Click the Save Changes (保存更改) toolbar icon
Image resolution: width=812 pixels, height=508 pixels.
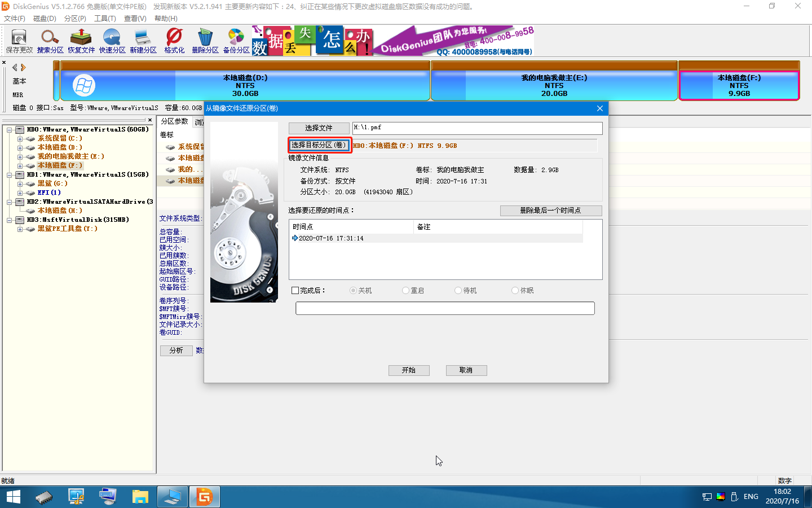[19, 41]
